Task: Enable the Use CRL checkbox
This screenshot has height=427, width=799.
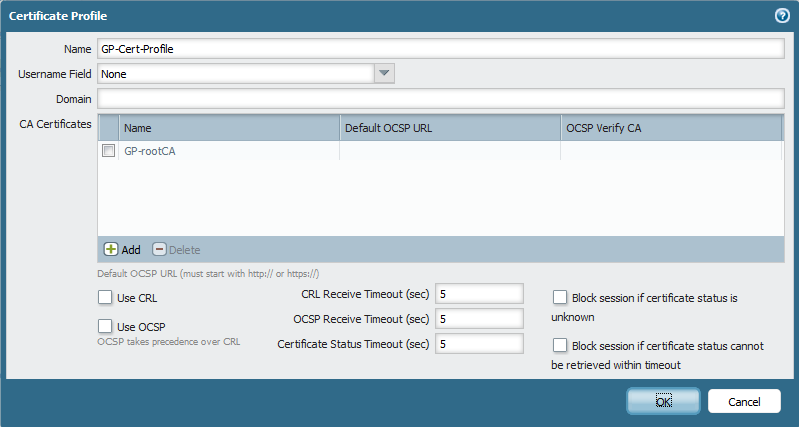Action: [x=105, y=298]
